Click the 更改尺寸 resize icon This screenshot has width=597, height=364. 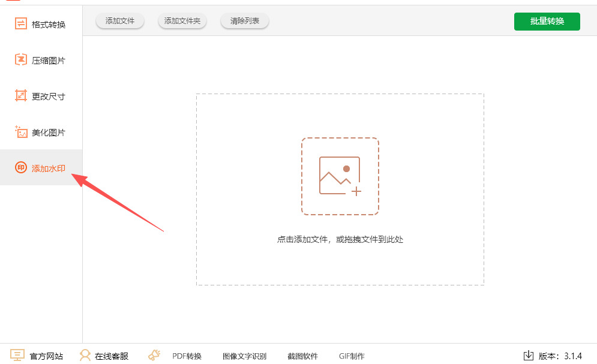pyautogui.click(x=21, y=95)
